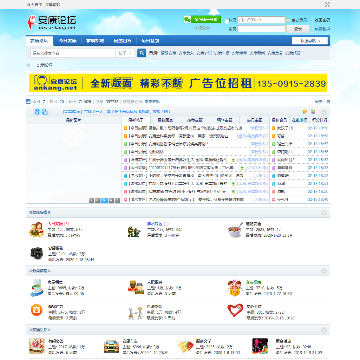The height and width of the screenshot is (360, 360).
Task: Open the red heart forum icon
Action: tap(235, 310)
